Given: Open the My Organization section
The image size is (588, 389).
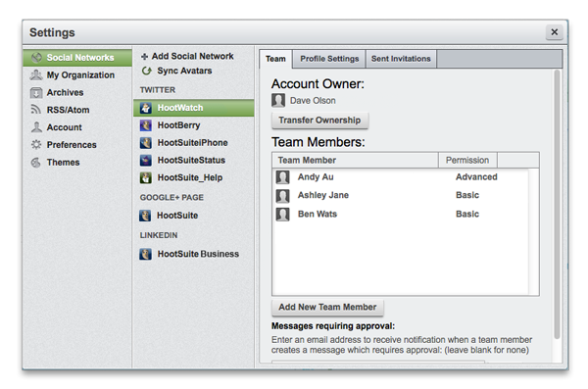Looking at the screenshot, I should pos(77,75).
